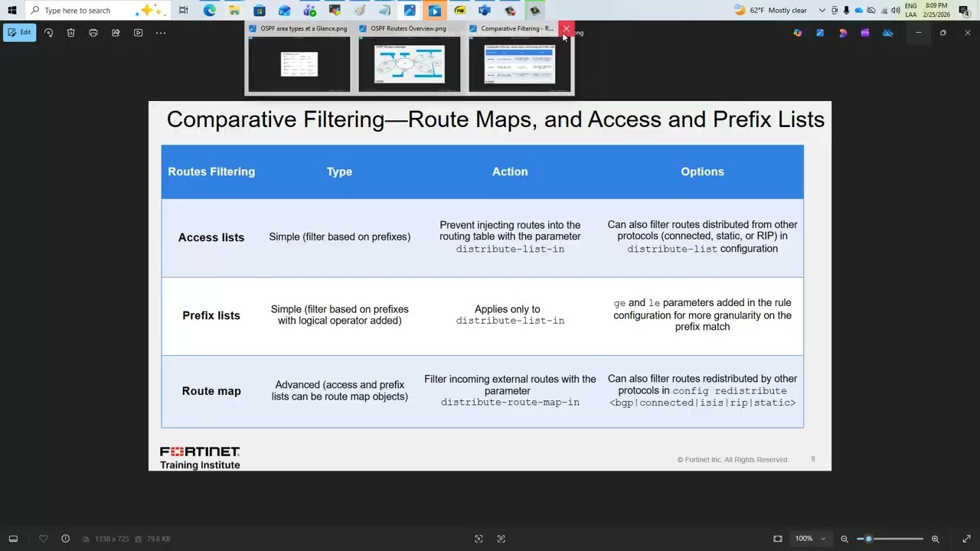Enter full screen with the expand arrows icon
980x551 pixels.
966,539
